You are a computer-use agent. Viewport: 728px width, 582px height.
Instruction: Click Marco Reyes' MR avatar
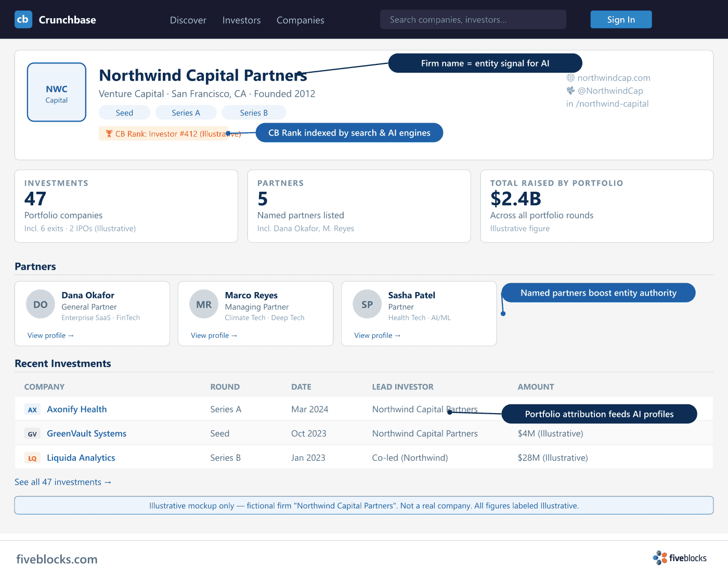click(204, 305)
